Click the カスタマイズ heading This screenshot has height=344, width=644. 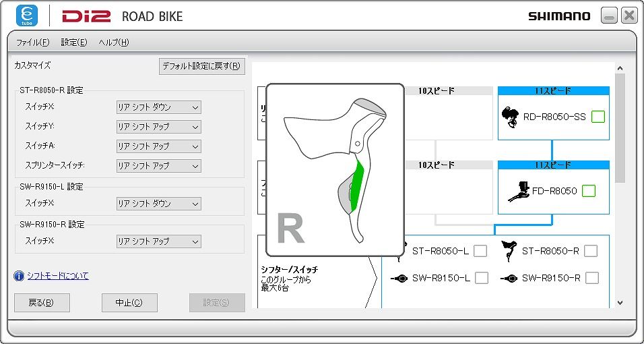(x=32, y=65)
